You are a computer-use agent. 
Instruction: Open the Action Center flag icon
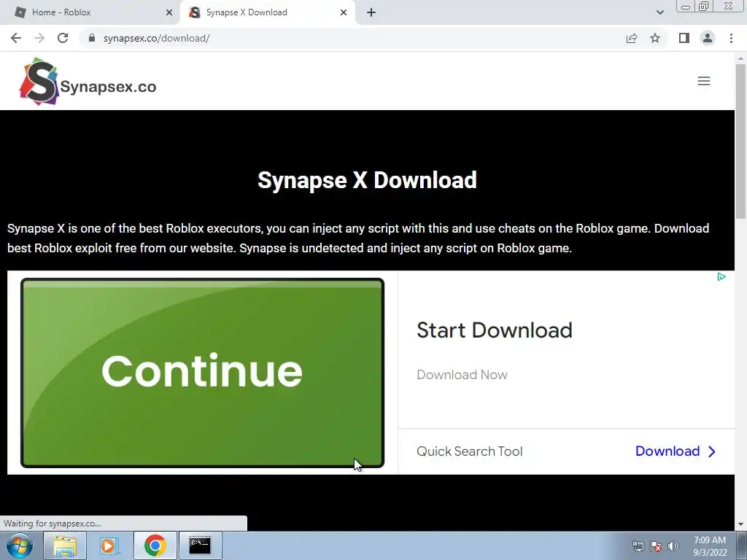tap(656, 546)
